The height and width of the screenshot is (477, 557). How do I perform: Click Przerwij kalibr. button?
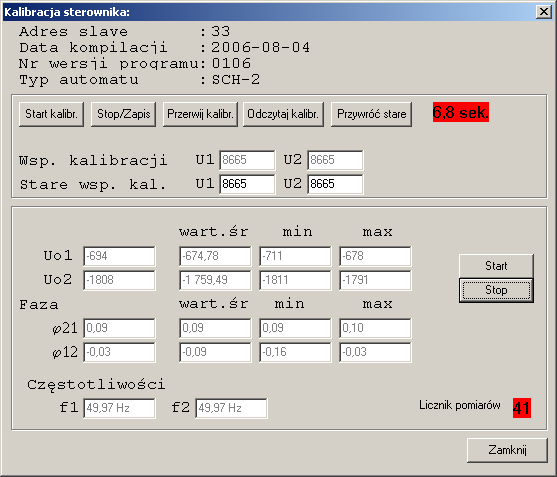coord(200,114)
